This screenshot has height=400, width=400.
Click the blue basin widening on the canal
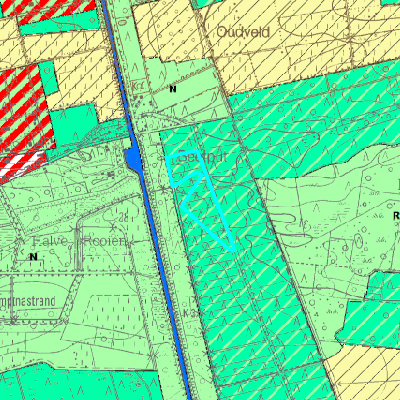point(133,159)
